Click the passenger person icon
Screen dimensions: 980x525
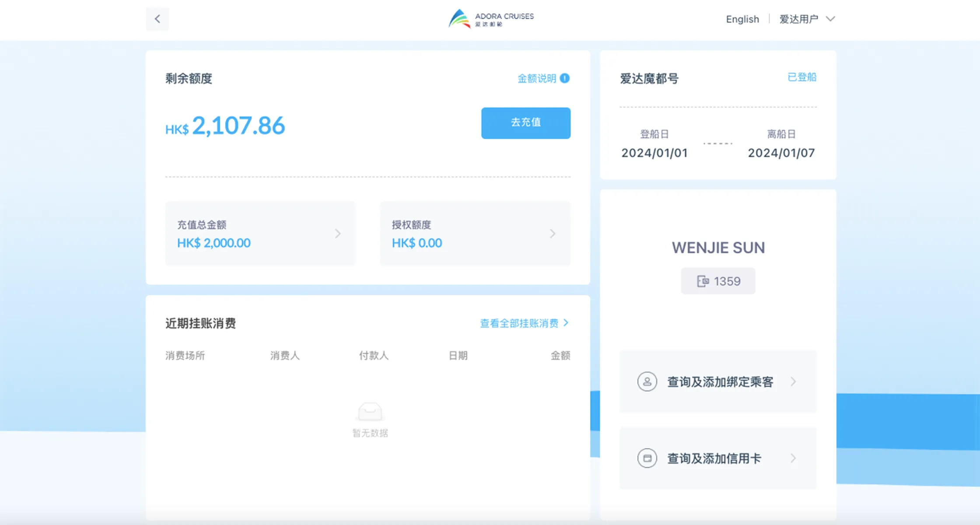pos(647,382)
